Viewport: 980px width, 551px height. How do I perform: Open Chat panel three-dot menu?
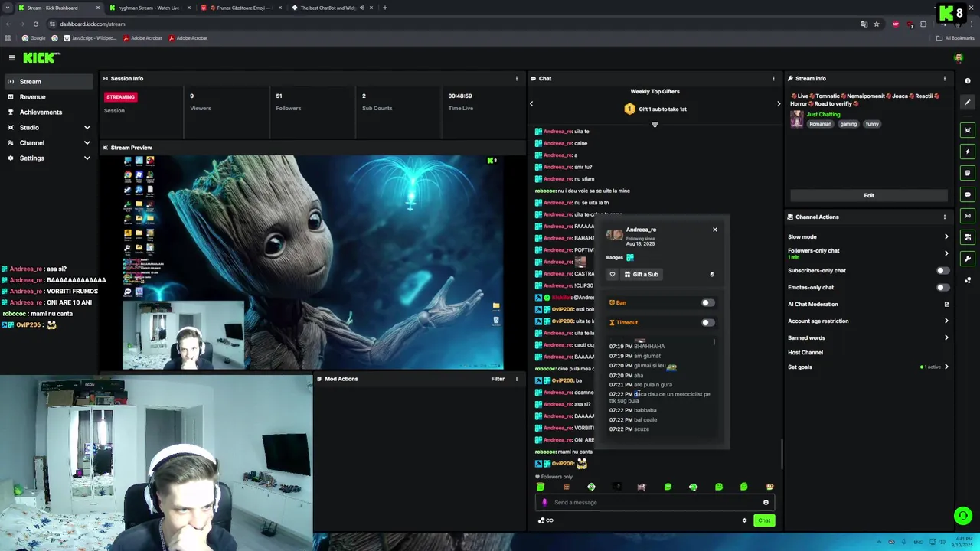(773, 78)
